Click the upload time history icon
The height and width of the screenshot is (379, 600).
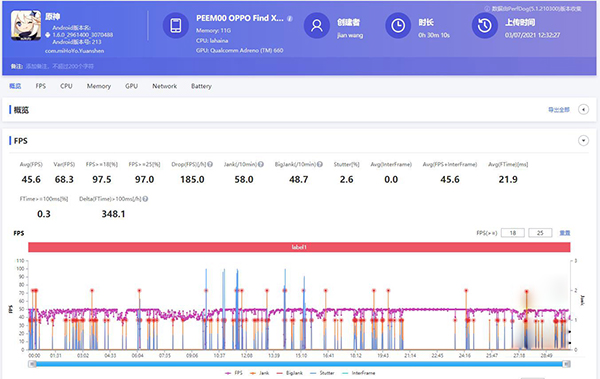coord(484,26)
